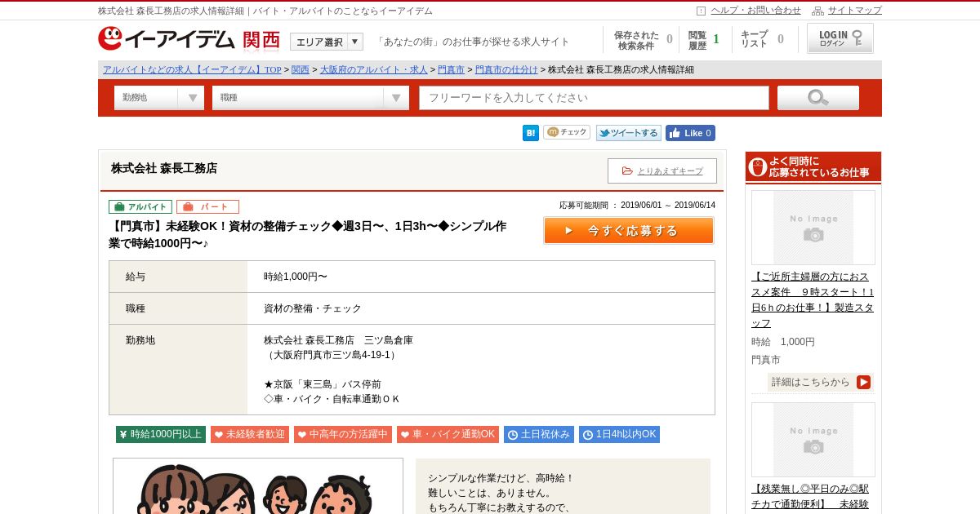
Task: Click the 未経験者歓迎 tag
Action: coord(250,434)
